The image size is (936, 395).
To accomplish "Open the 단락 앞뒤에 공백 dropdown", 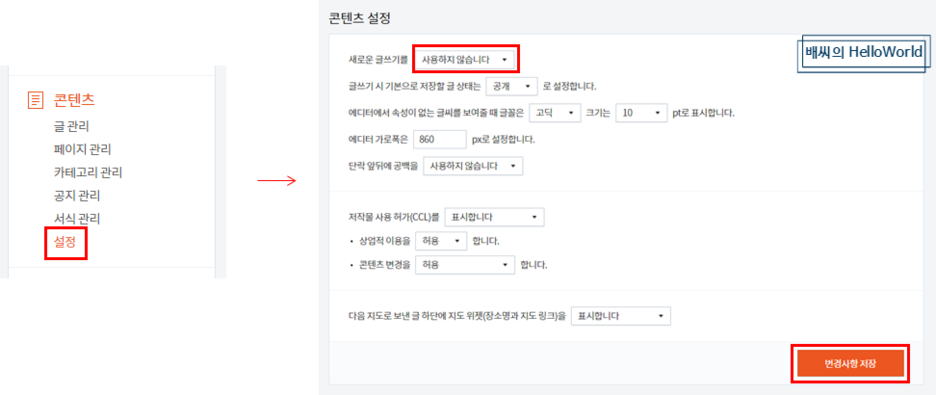I will click(473, 166).
